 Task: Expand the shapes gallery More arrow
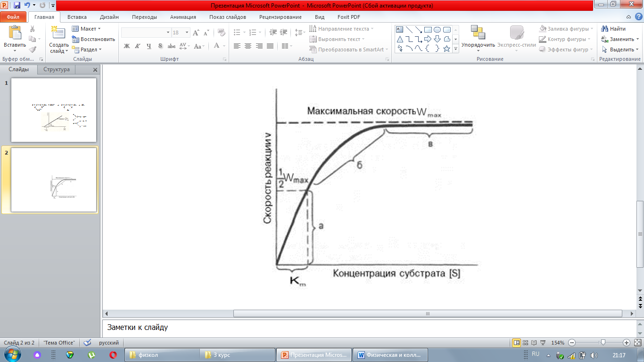point(456,49)
